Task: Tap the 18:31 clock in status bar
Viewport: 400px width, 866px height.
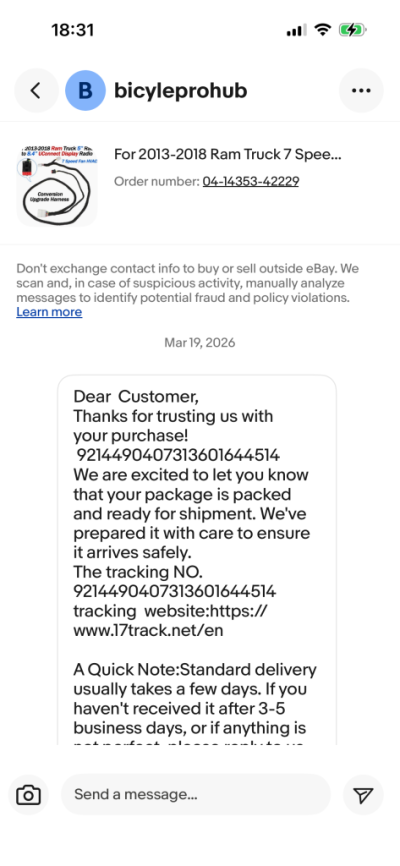Action: point(72,30)
